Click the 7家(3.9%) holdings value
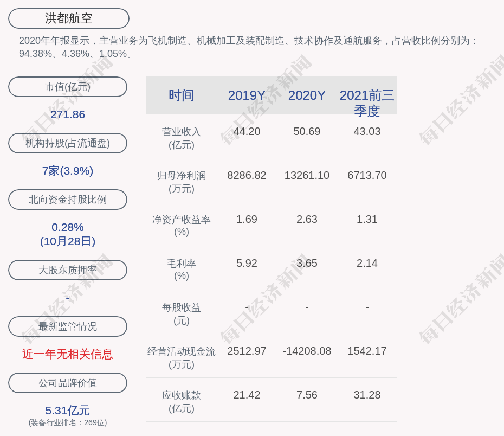Viewport: 504px width, 436px height. pos(68,171)
